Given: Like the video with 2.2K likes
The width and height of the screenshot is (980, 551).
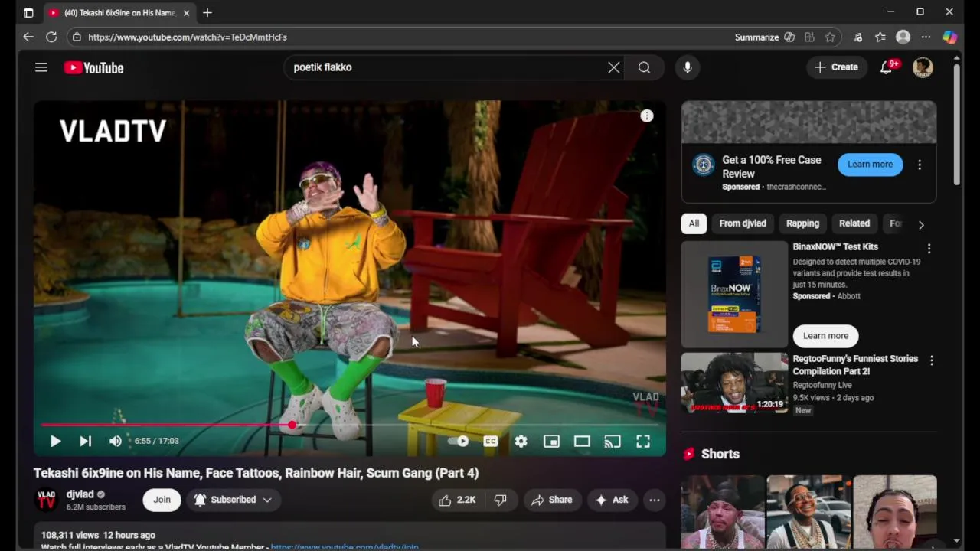Looking at the screenshot, I should coord(457,500).
